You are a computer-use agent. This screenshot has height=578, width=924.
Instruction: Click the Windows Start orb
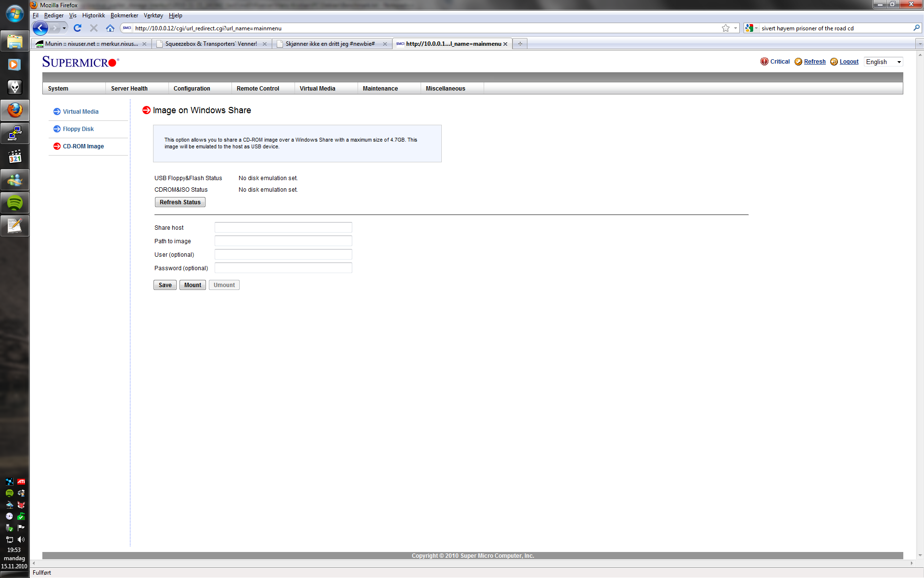[x=14, y=13]
